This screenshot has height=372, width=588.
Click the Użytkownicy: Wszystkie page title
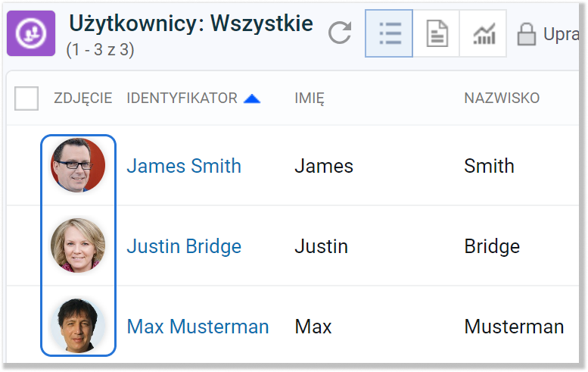pyautogui.click(x=191, y=24)
